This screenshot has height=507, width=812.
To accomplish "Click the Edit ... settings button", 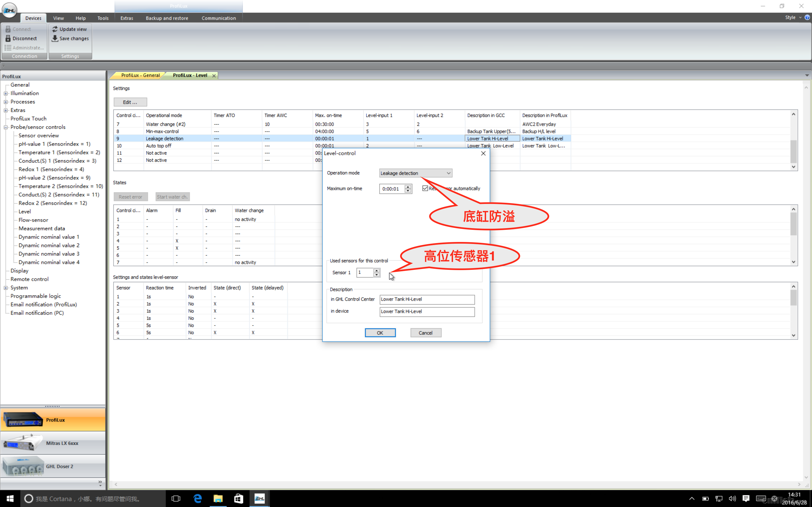I will point(130,102).
